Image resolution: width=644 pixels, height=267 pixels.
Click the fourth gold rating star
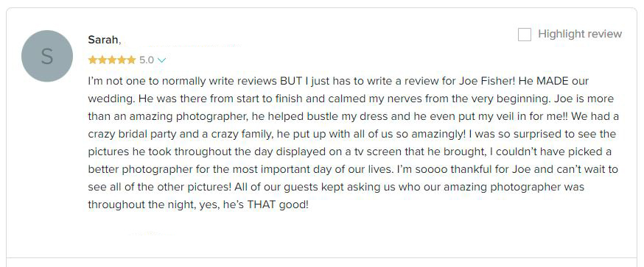122,60
